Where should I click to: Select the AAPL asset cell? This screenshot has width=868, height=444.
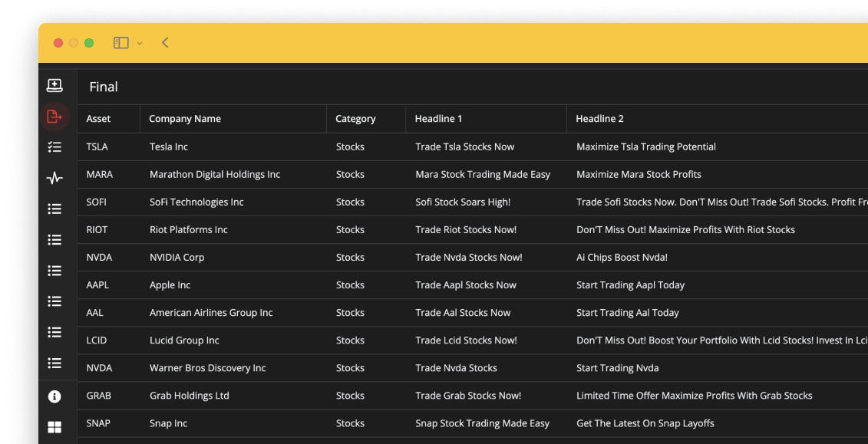(97, 285)
